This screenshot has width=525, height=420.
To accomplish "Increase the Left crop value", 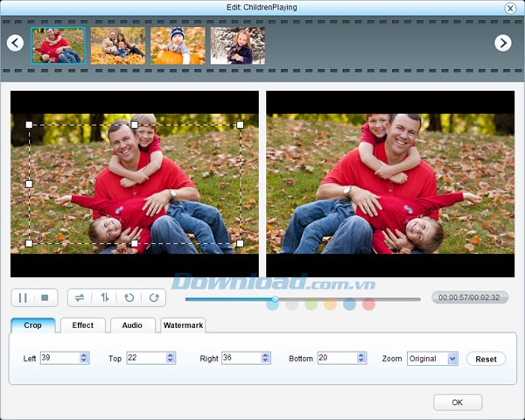I will pyautogui.click(x=84, y=355).
